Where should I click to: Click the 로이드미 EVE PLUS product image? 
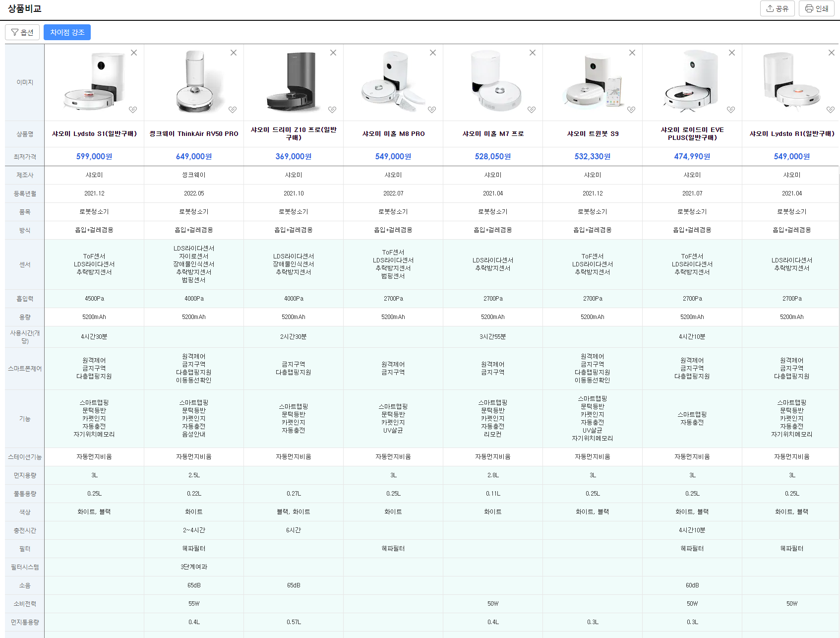692,82
